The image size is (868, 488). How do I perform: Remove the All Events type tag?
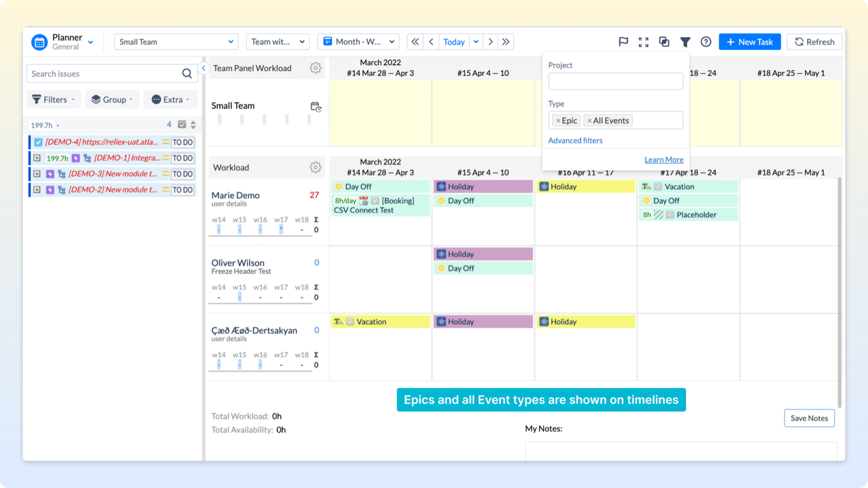(x=589, y=121)
